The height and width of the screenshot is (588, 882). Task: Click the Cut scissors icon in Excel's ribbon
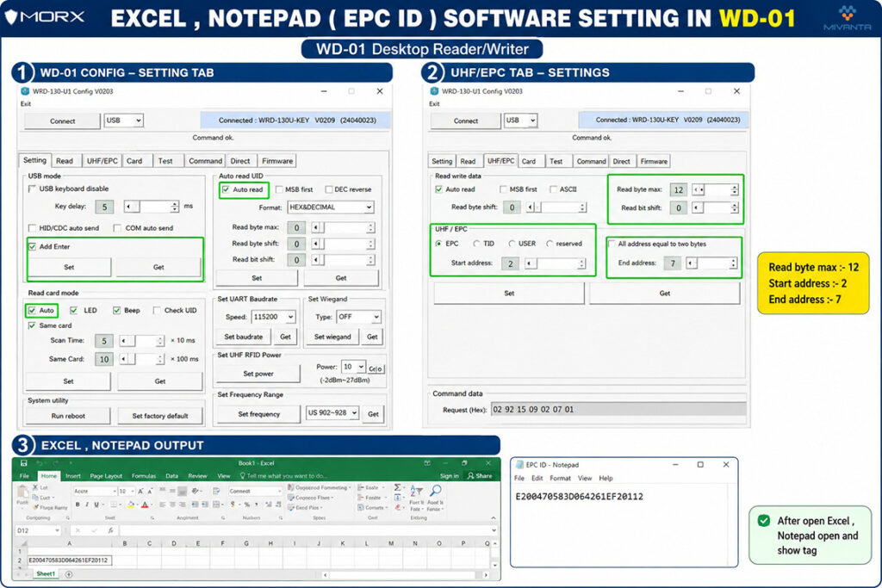click(x=36, y=487)
